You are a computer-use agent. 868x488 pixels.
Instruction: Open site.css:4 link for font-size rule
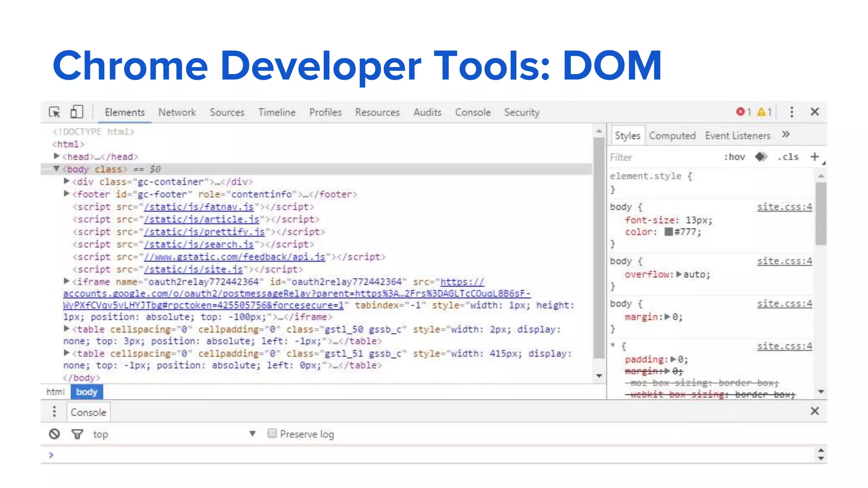click(x=785, y=207)
